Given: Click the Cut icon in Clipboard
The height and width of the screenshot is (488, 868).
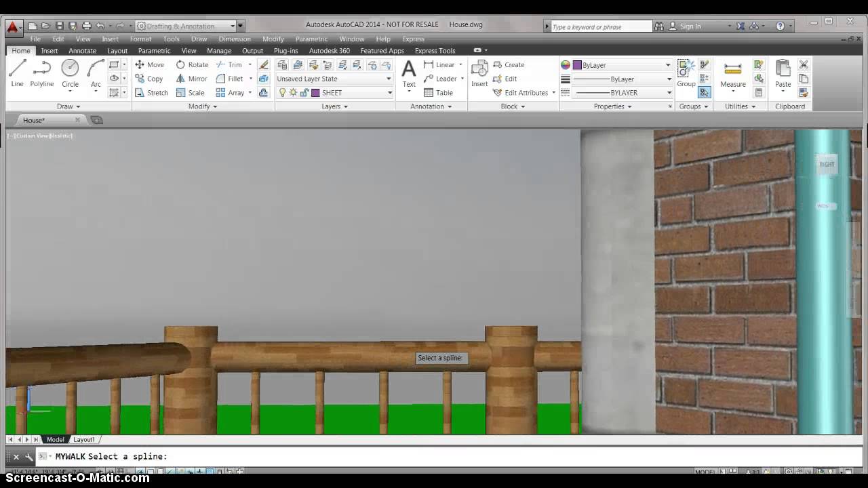Looking at the screenshot, I should [x=804, y=64].
